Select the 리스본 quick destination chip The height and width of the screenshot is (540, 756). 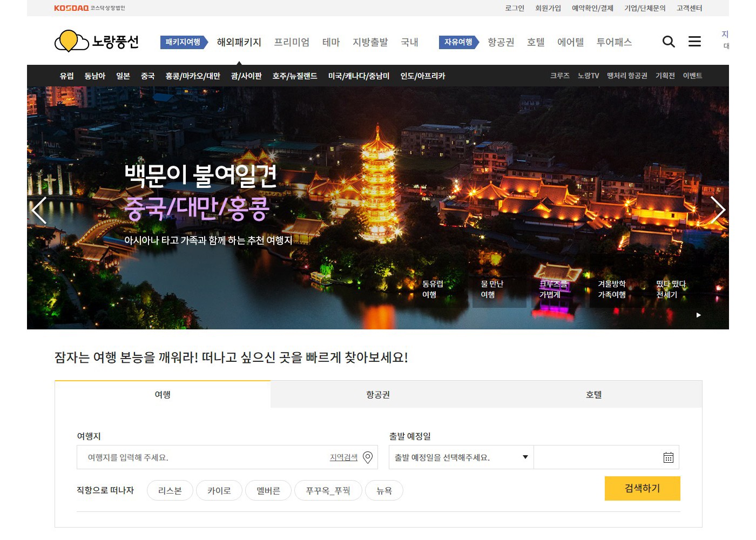tap(170, 491)
